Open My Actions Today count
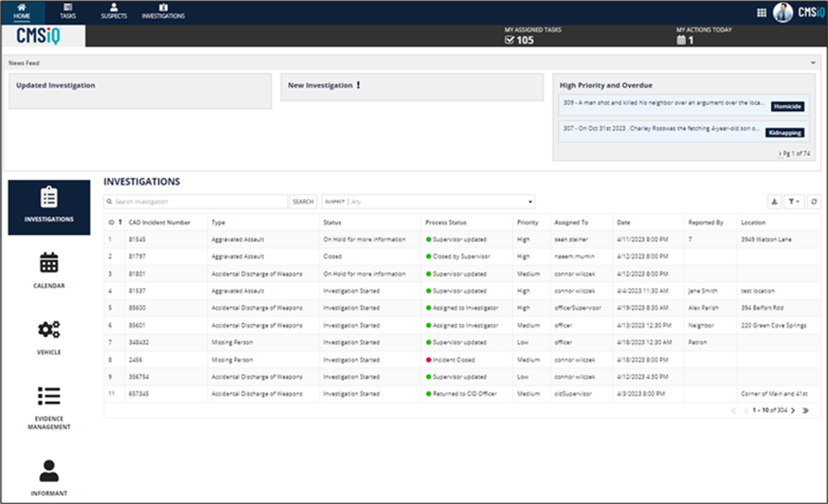The width and height of the screenshot is (828, 504). coord(685,40)
